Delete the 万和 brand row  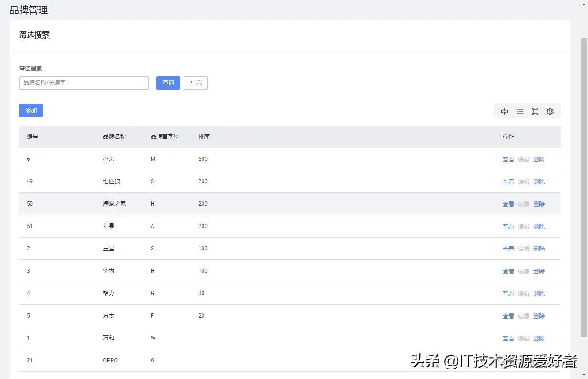point(539,339)
